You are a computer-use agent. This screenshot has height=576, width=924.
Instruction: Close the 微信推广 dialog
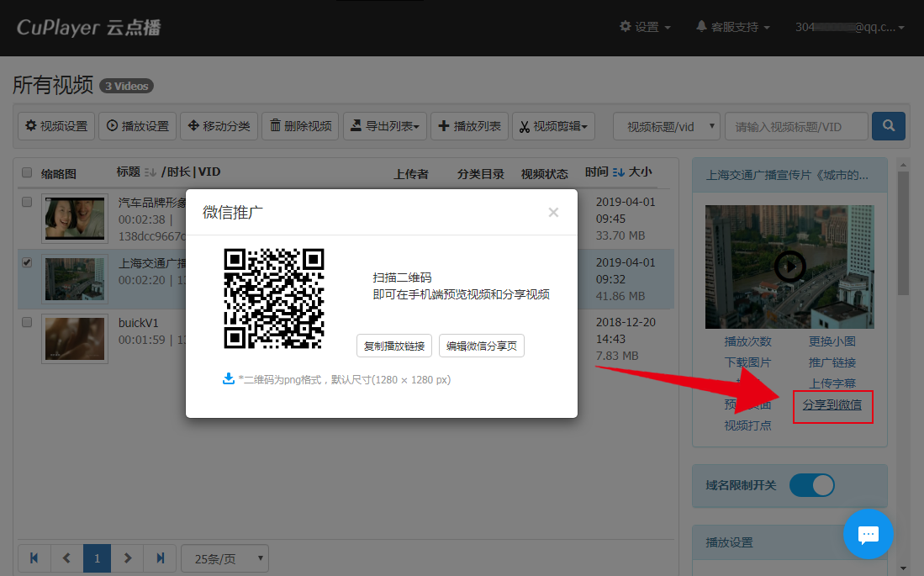point(552,212)
